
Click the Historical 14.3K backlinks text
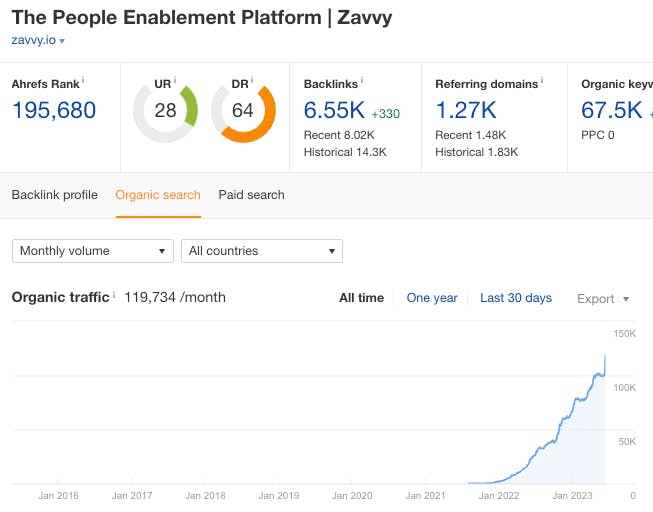point(345,152)
